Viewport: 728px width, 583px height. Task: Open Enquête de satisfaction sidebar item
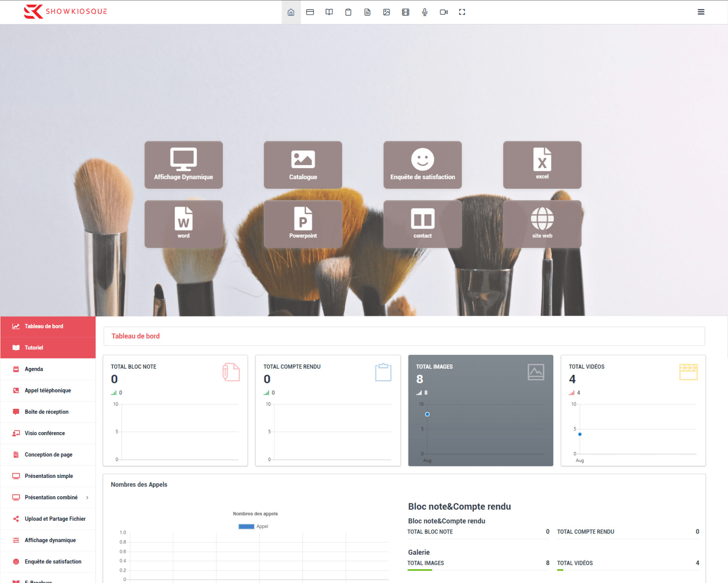point(48,562)
